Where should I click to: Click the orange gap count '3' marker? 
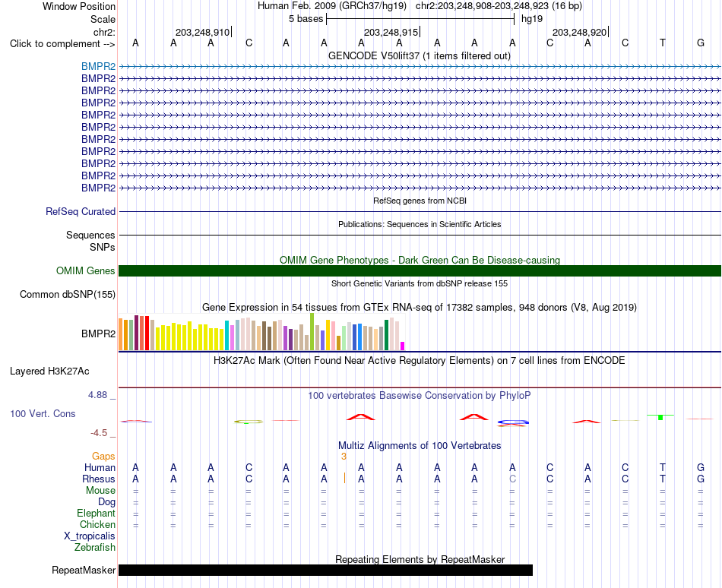coord(344,457)
